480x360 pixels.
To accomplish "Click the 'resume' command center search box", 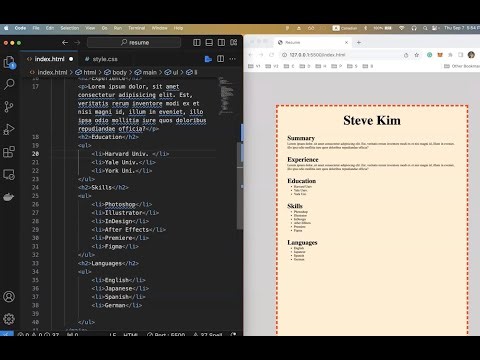I will click(134, 43).
